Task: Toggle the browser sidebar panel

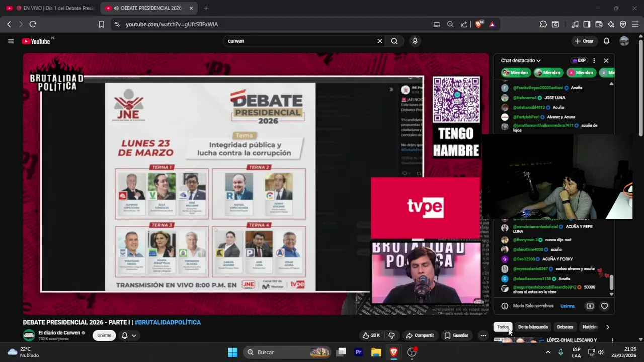Action: click(587, 24)
